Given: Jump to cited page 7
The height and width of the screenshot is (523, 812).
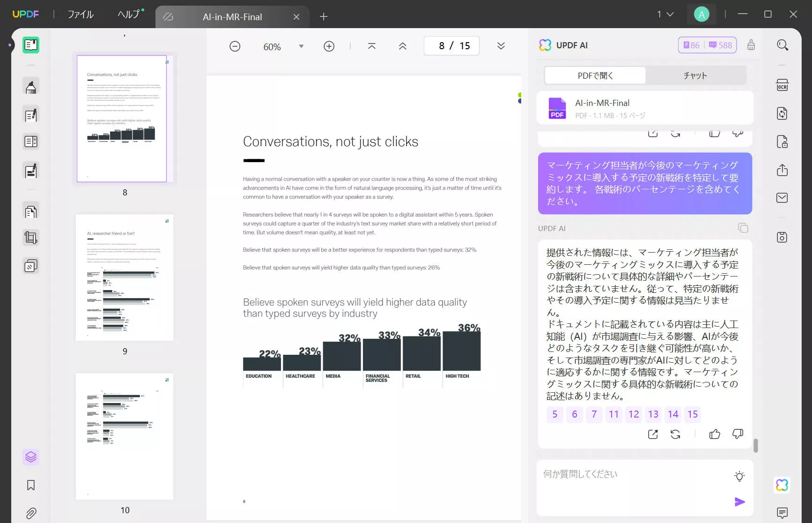Looking at the screenshot, I should (x=594, y=414).
